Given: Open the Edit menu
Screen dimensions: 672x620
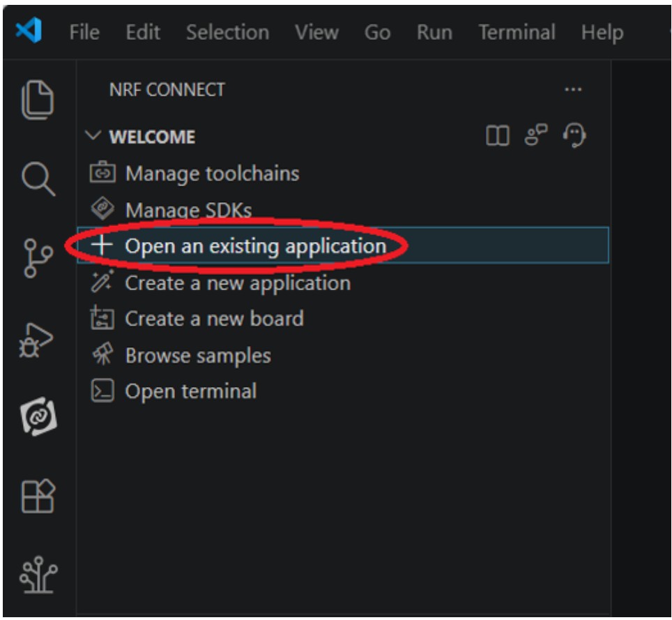Looking at the screenshot, I should 143,32.
